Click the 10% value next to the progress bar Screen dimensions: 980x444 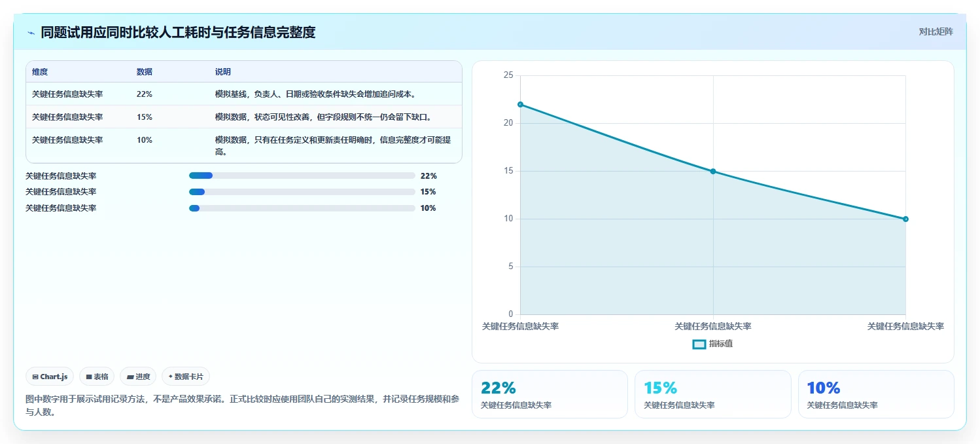(x=429, y=208)
